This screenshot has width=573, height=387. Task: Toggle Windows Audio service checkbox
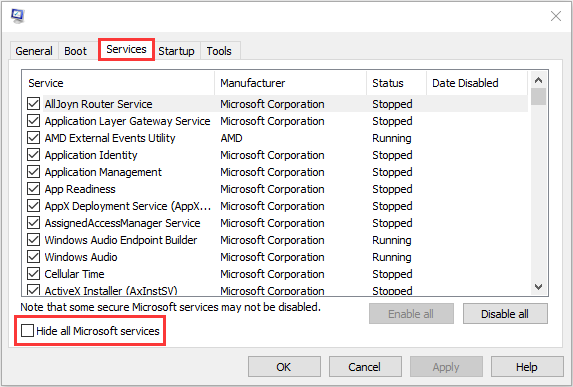tap(34, 257)
